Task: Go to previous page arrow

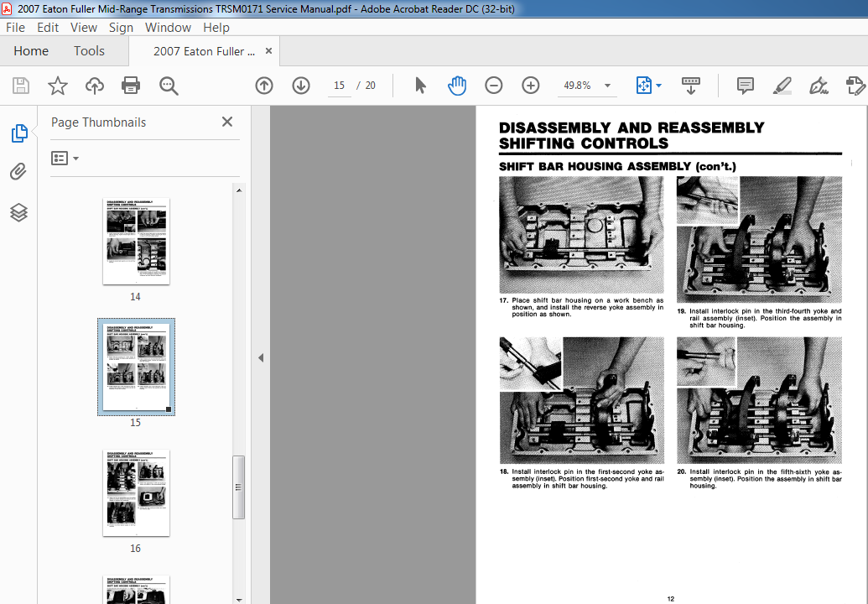Action: pos(264,86)
